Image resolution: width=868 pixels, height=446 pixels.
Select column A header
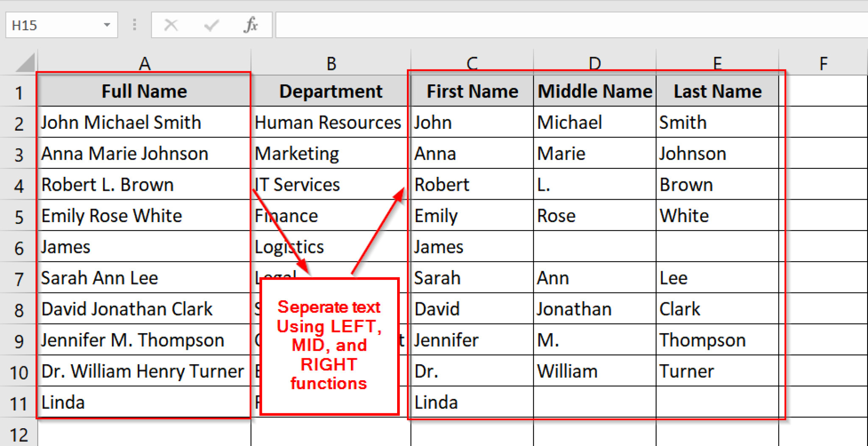[144, 63]
